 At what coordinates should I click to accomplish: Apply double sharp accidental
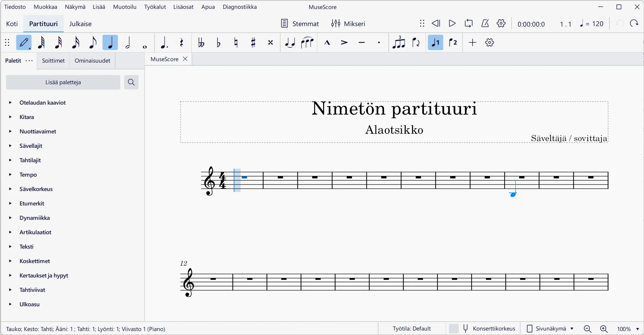[x=270, y=43]
